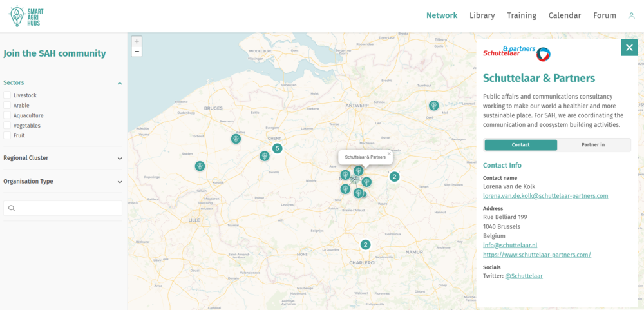Zoom out on the map
The height and width of the screenshot is (310, 644).
[x=137, y=52]
